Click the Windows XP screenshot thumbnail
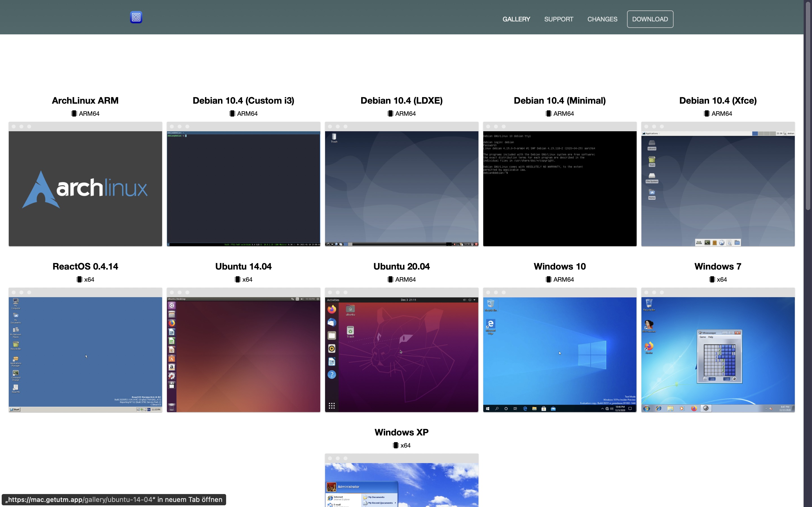Screen dimensions: 812x507 401,484
